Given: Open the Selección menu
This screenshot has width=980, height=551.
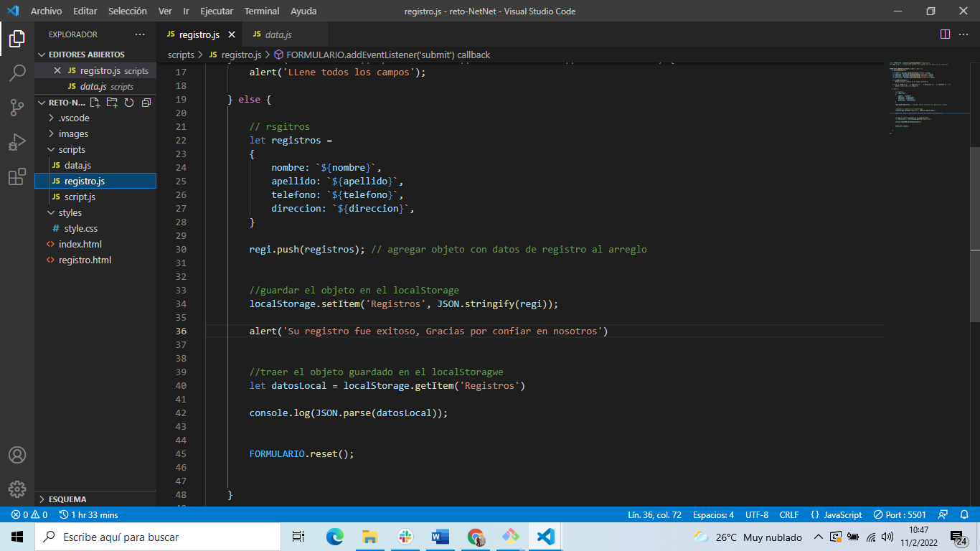Looking at the screenshot, I should [x=128, y=11].
